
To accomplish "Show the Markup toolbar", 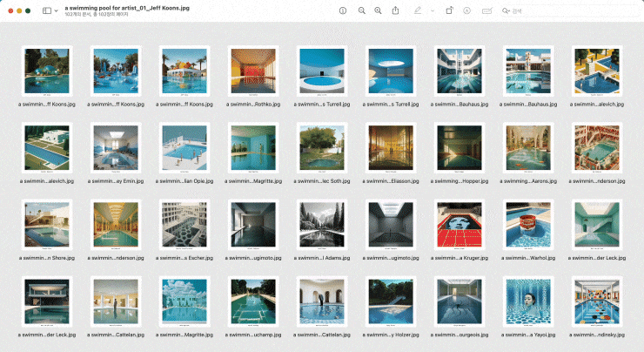I will (x=467, y=10).
